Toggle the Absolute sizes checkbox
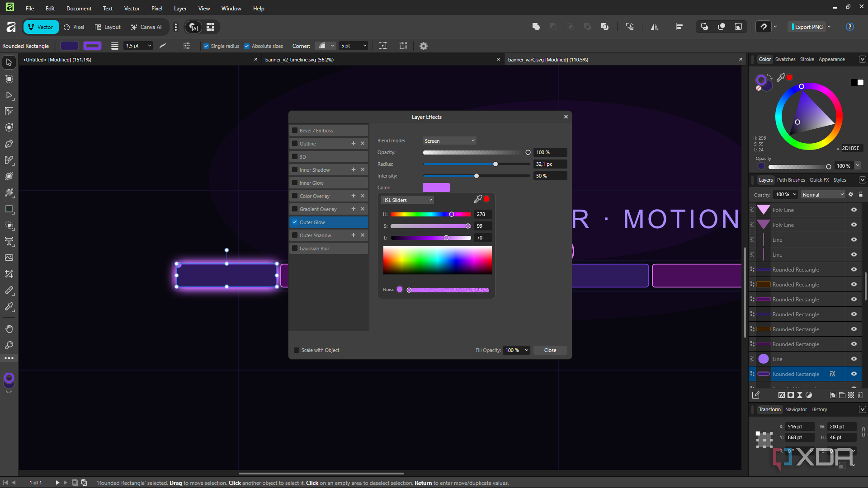Screen dimensions: 868x488 [x=247, y=46]
